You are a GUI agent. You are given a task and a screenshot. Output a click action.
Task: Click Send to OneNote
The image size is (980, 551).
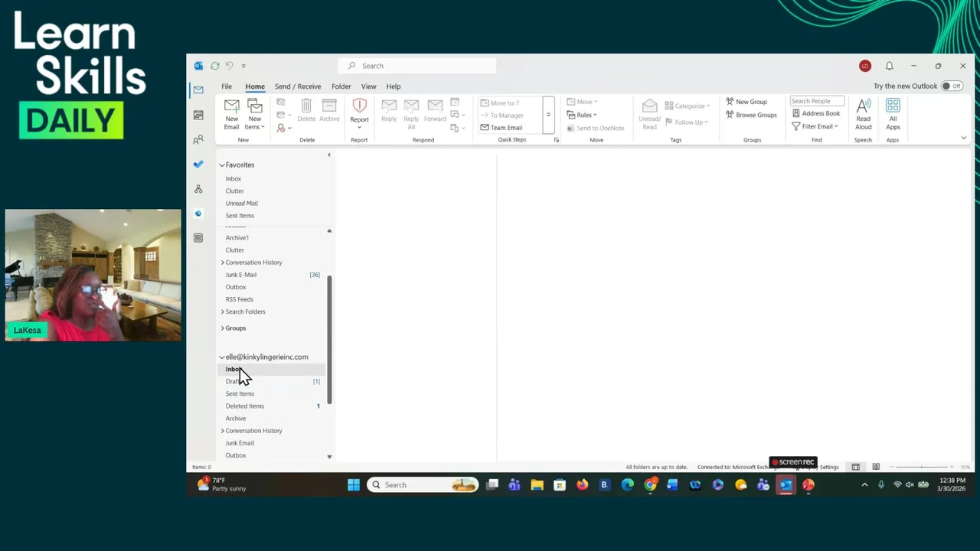coord(595,128)
